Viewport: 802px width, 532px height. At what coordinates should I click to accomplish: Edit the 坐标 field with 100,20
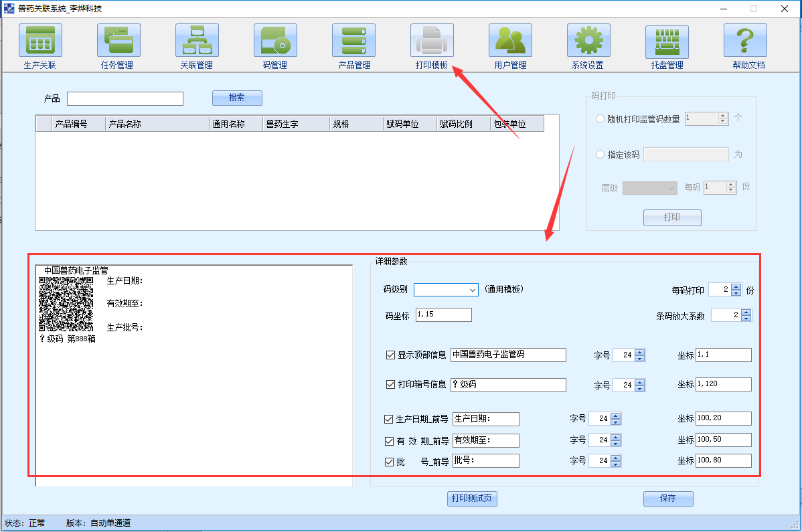click(724, 418)
